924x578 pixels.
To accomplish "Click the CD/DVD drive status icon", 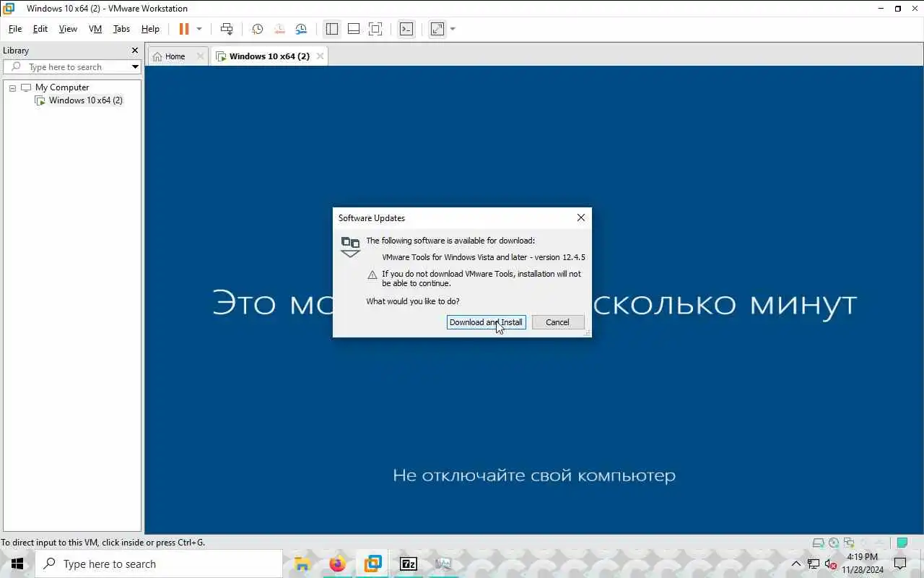I will click(834, 543).
